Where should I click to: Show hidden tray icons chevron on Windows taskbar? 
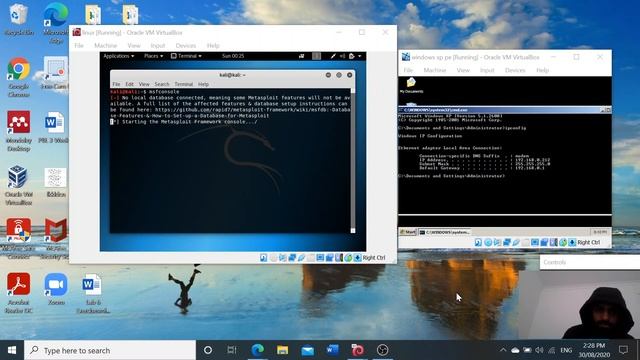coord(503,350)
